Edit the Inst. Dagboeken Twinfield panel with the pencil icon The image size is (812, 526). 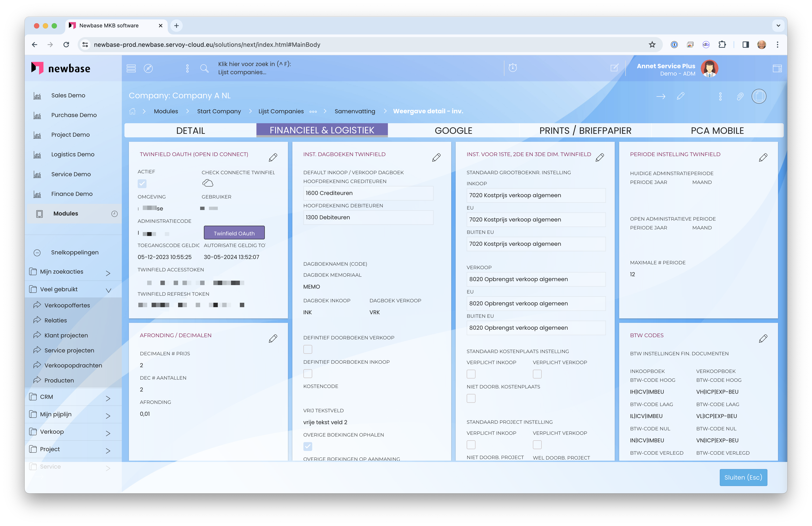click(x=436, y=157)
